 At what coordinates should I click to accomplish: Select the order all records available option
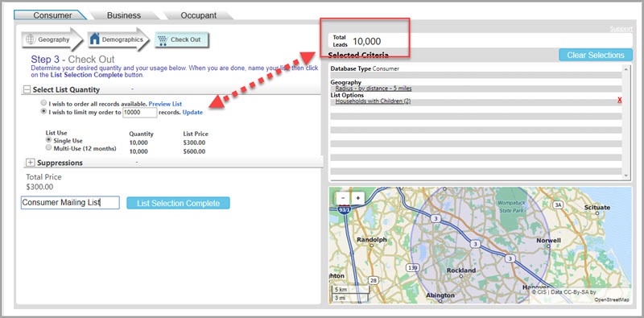pos(43,103)
